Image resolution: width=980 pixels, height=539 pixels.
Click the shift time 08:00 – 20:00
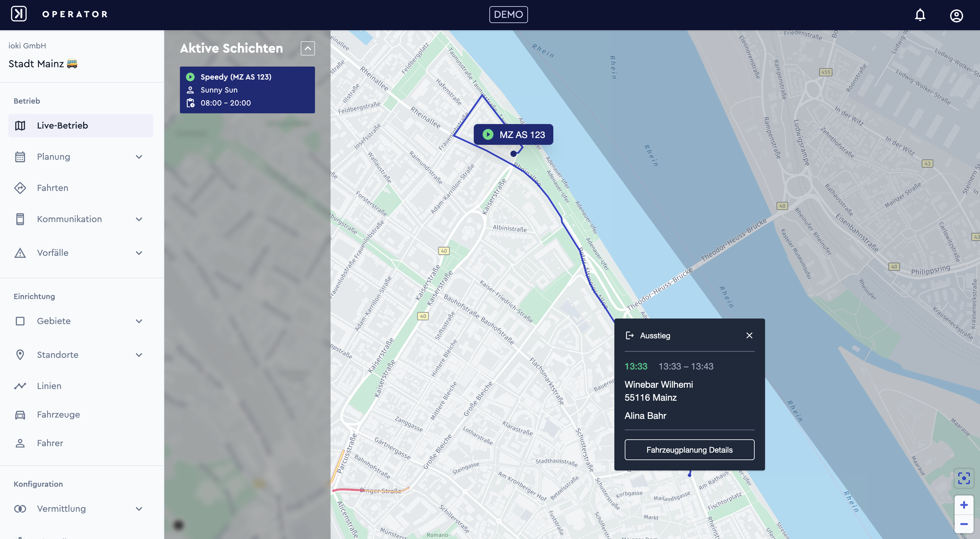point(226,103)
